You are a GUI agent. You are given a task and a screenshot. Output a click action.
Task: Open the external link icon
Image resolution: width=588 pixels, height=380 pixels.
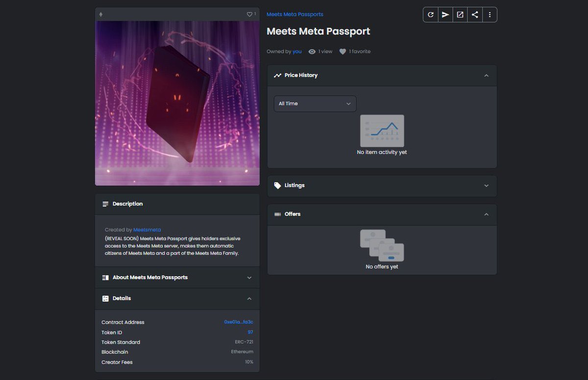pos(460,15)
